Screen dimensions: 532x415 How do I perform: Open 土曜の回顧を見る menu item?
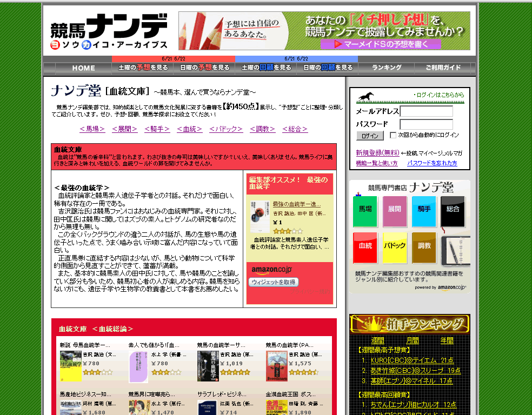tap(267, 68)
